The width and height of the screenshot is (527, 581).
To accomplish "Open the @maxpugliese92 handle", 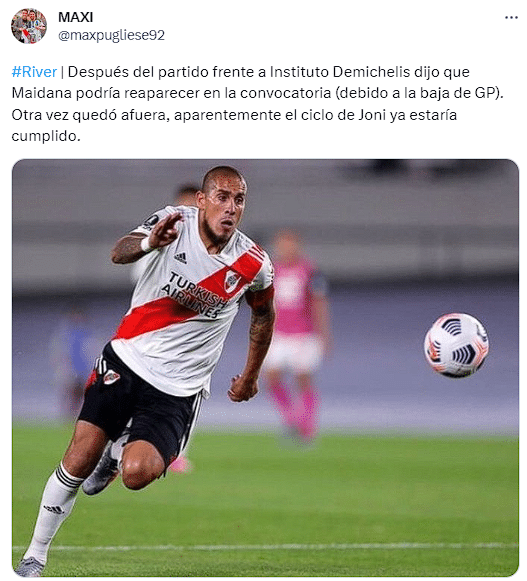I will point(111,36).
